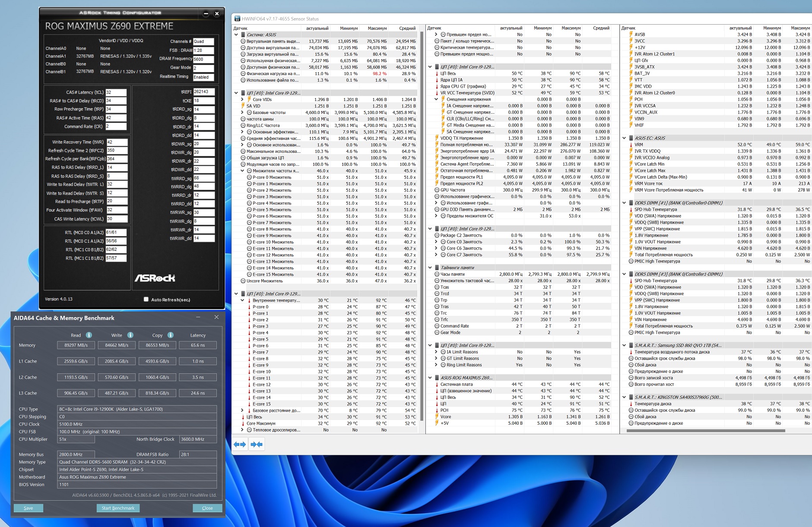Click the lightning icon of the +5V row
Image resolution: width=812 pixels, height=527 pixels.
pos(437,423)
